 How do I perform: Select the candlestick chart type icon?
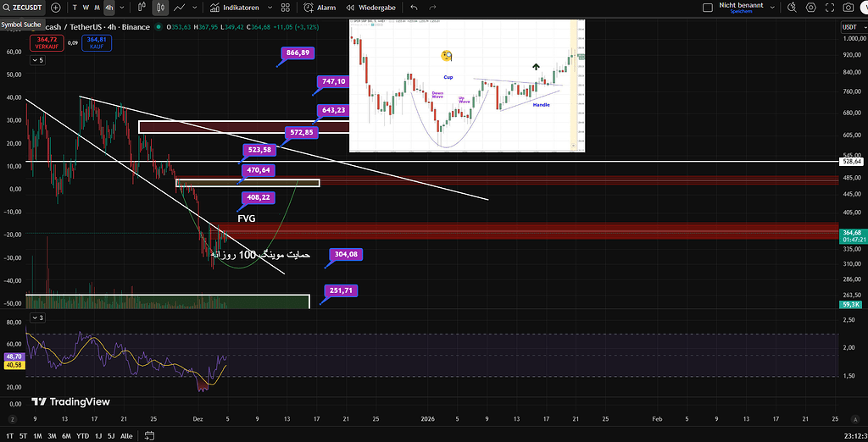pyautogui.click(x=159, y=7)
